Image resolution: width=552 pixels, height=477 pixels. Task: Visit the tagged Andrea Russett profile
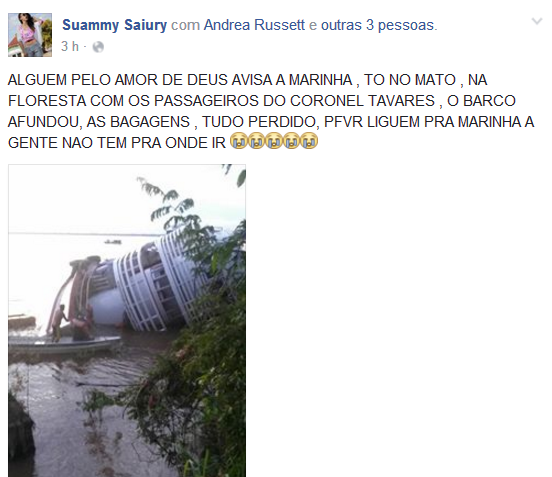254,25
